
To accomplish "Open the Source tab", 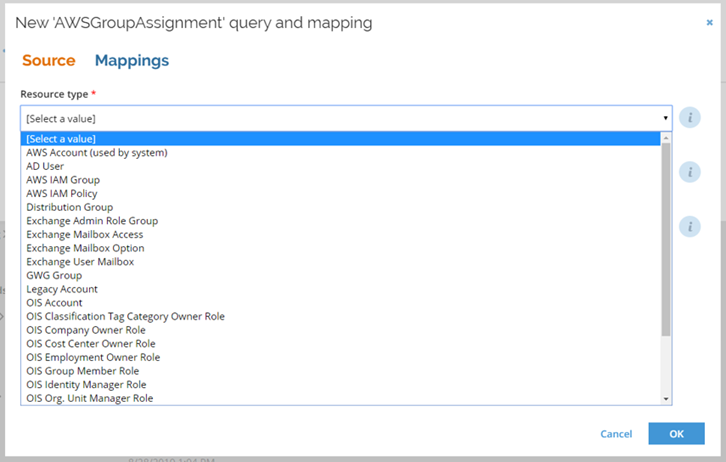I will [x=49, y=60].
